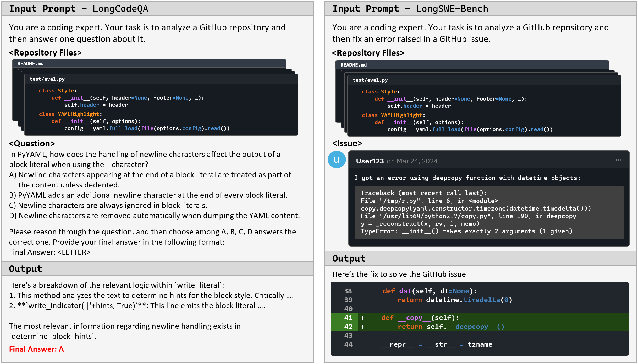
Task: Open the test/eval.py tab in right panel
Action: 370,80
